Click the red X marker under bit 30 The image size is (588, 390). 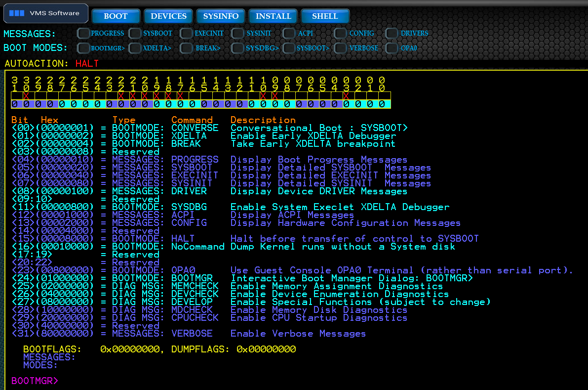(26, 96)
